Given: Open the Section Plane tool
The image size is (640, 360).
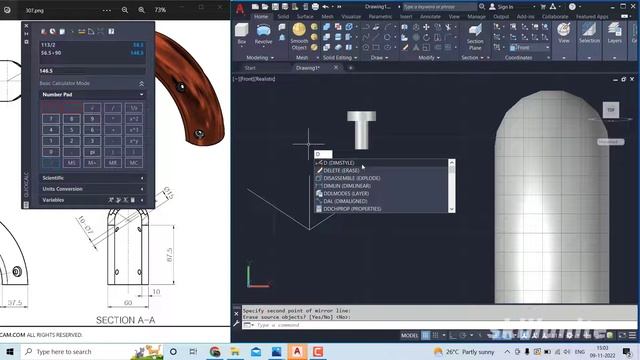Looking at the screenshot, I should pyautogui.click(x=475, y=36).
